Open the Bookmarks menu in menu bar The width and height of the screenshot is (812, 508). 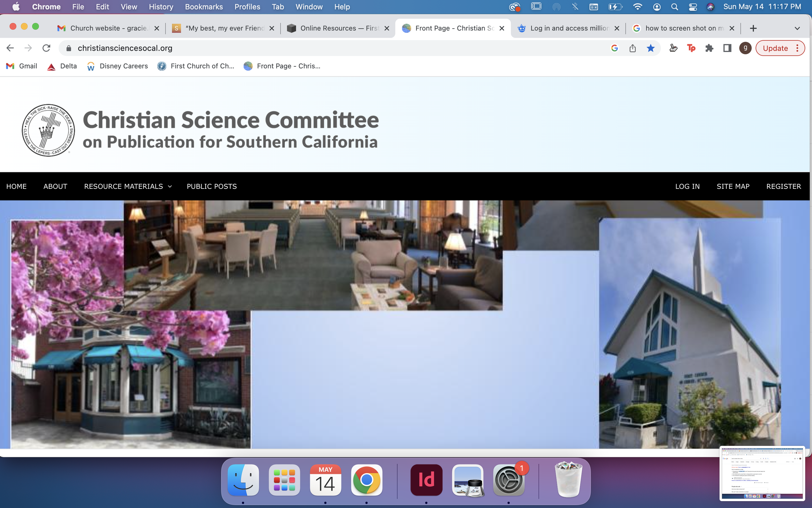click(203, 7)
